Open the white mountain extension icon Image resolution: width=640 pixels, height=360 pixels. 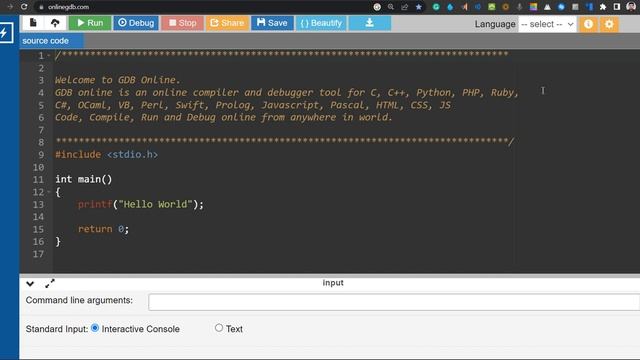547,7
